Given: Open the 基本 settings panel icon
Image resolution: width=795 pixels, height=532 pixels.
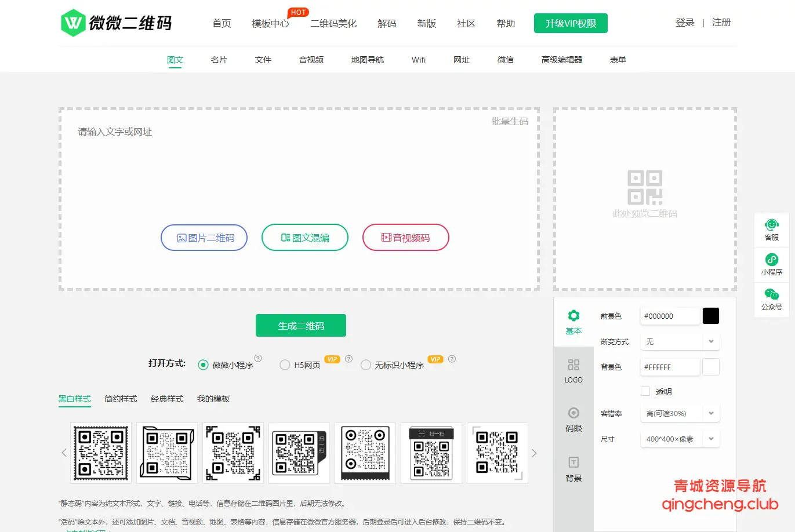Looking at the screenshot, I should point(573,322).
